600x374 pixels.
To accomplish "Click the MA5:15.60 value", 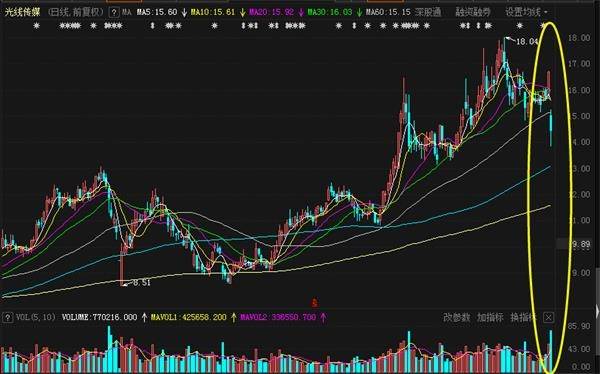I will pyautogui.click(x=157, y=12).
